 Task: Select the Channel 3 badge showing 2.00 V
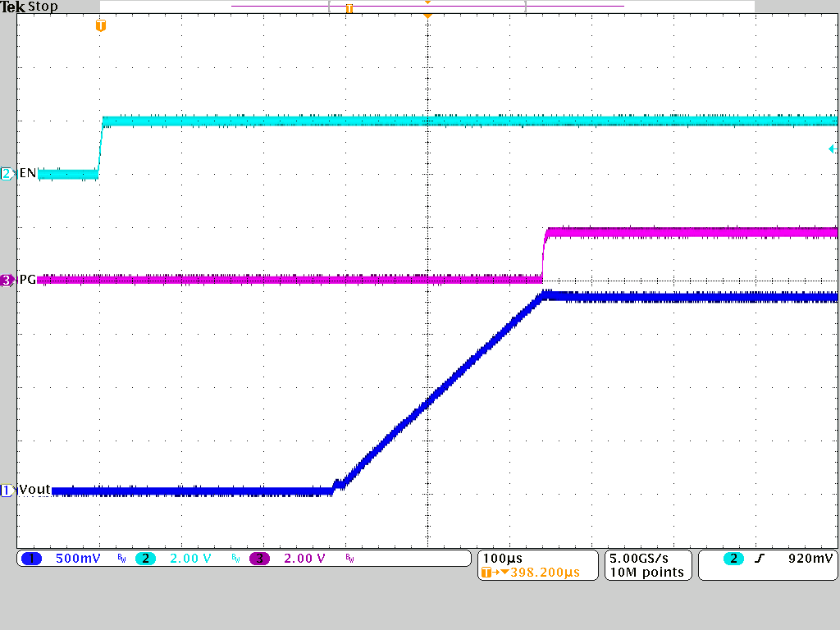261,558
